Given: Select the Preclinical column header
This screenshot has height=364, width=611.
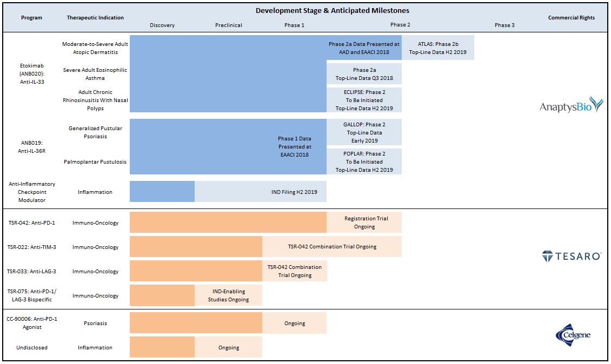Looking at the screenshot, I should click(229, 25).
